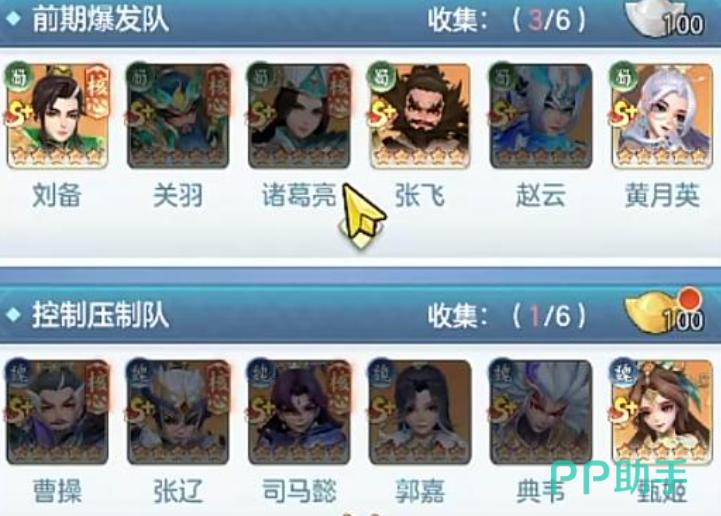The width and height of the screenshot is (721, 516).
Task: Choose the 郭嘉 hero portrait
Action: [x=420, y=412]
